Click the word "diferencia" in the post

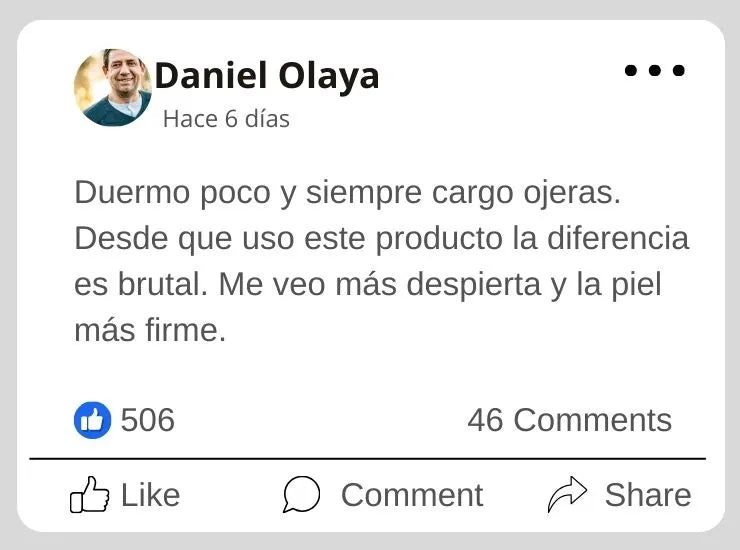tap(620, 239)
